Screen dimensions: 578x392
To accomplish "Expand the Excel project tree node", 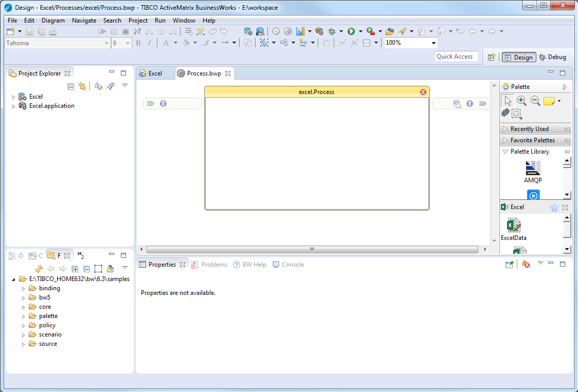I will tap(14, 97).
